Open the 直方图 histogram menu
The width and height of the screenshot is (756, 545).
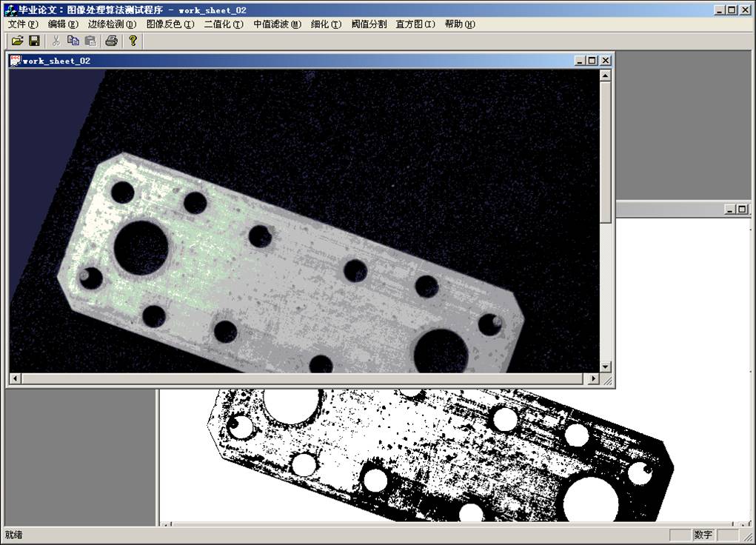pyautogui.click(x=415, y=24)
